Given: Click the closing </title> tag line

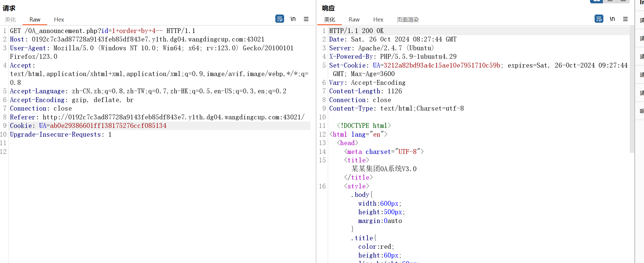Looking at the screenshot, I should [358, 178].
